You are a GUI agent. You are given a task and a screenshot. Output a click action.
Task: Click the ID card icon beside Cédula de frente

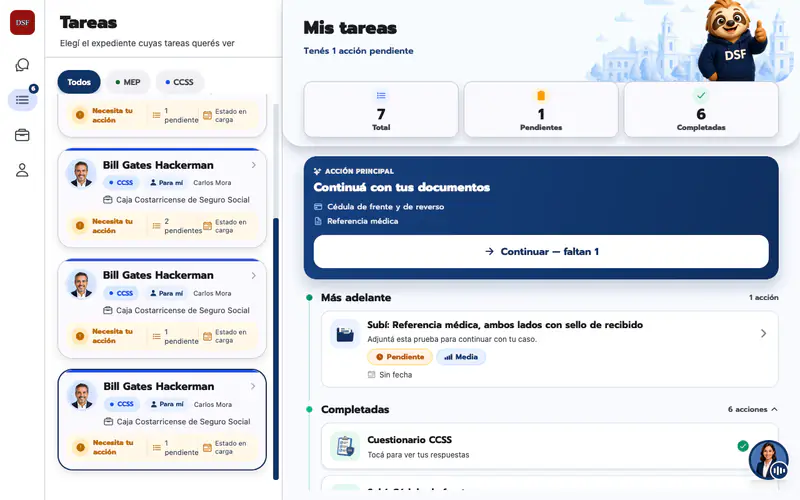coord(318,207)
